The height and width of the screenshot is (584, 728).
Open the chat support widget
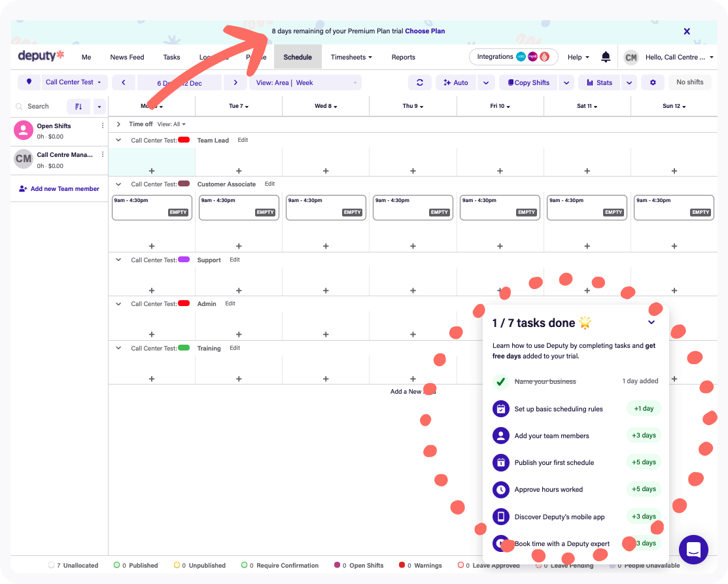pyautogui.click(x=693, y=549)
